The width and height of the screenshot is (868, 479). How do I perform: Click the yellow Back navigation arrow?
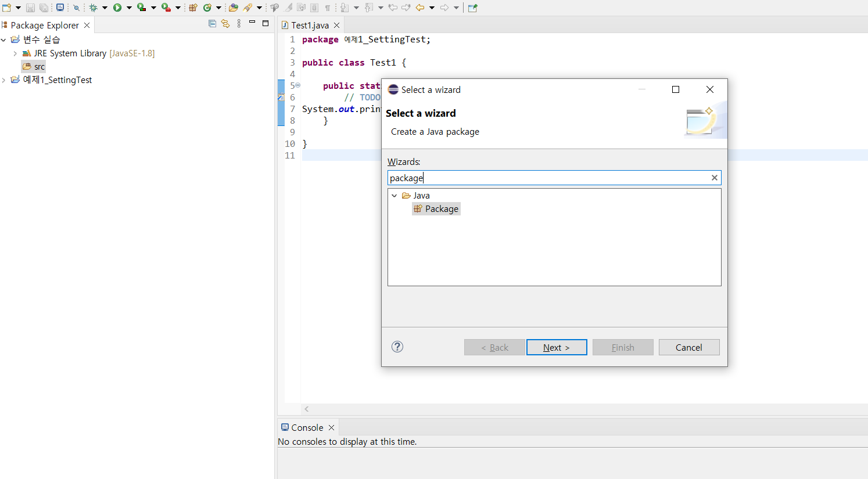point(419,8)
